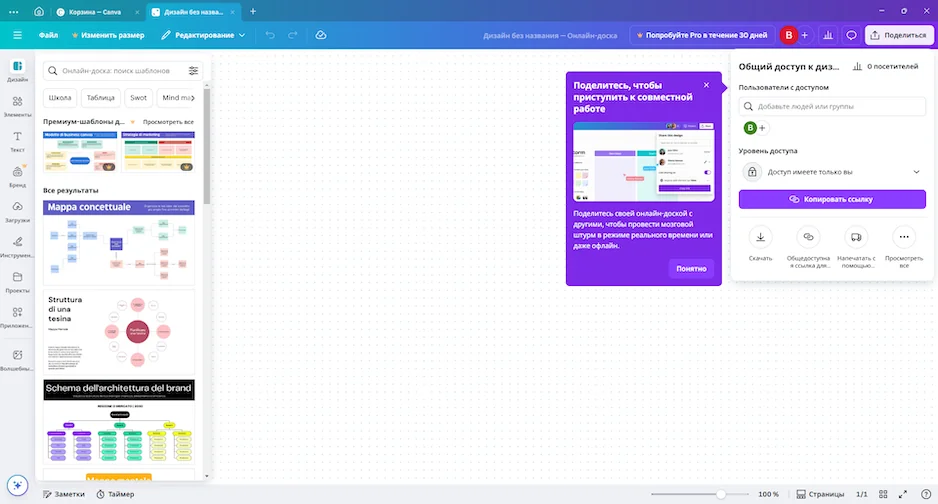Image resolution: width=938 pixels, height=504 pixels.
Task: Click the add people or groups field
Action: point(832,106)
